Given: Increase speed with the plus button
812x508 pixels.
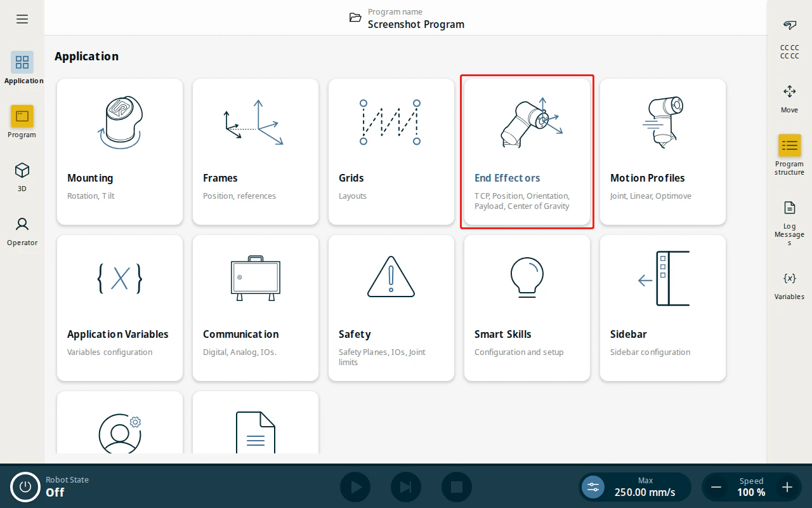Looking at the screenshot, I should point(787,487).
